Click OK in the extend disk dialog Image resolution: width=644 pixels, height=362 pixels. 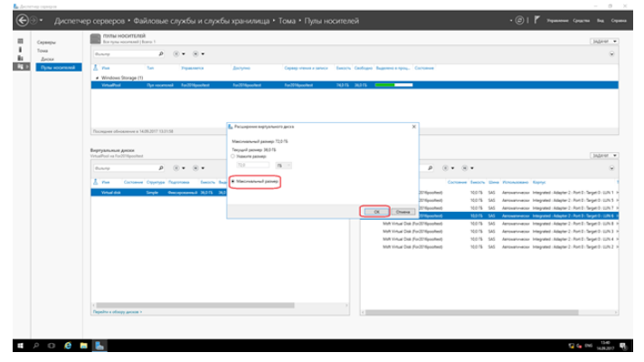[376, 211]
